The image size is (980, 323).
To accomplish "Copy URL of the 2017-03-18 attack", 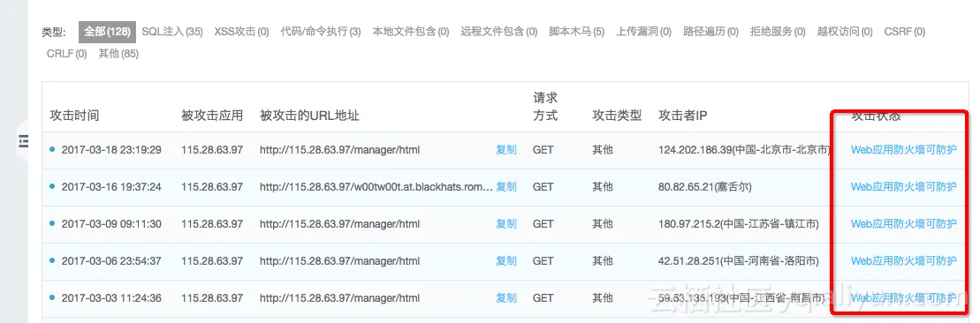I will coord(506,150).
